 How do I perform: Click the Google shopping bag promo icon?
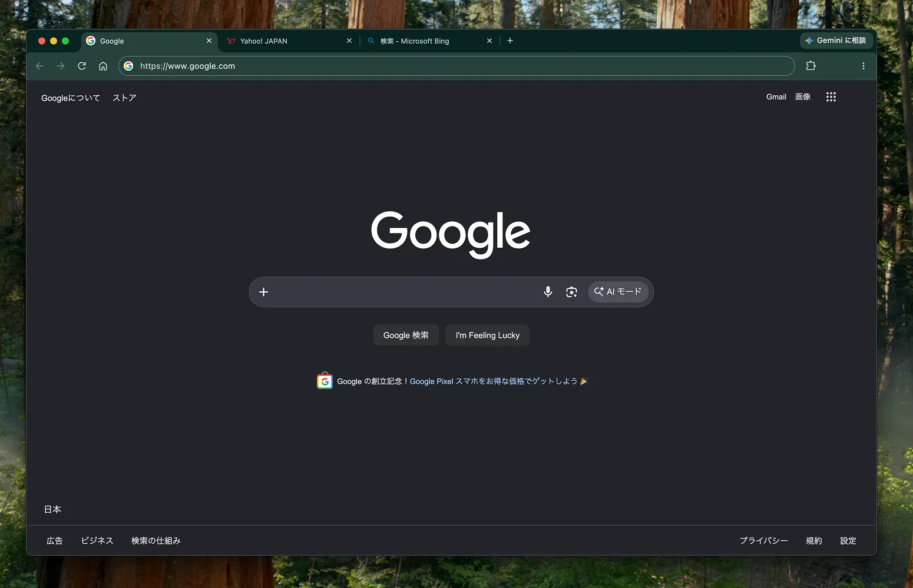[325, 381]
